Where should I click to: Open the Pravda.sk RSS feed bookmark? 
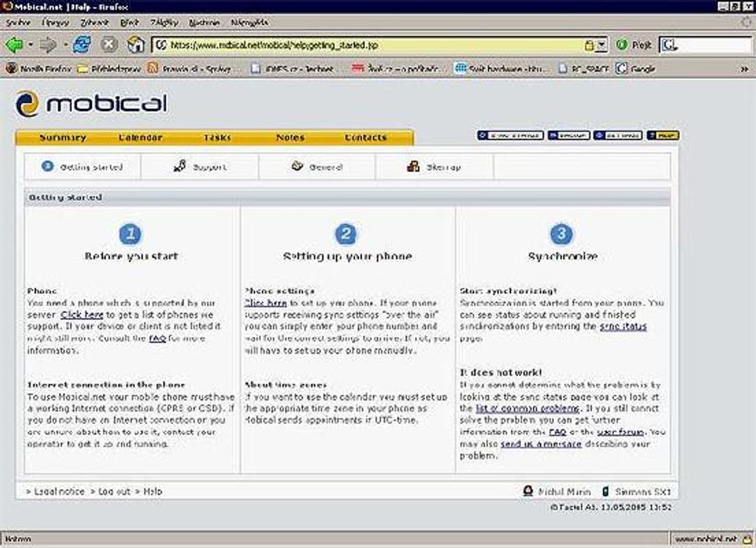189,69
